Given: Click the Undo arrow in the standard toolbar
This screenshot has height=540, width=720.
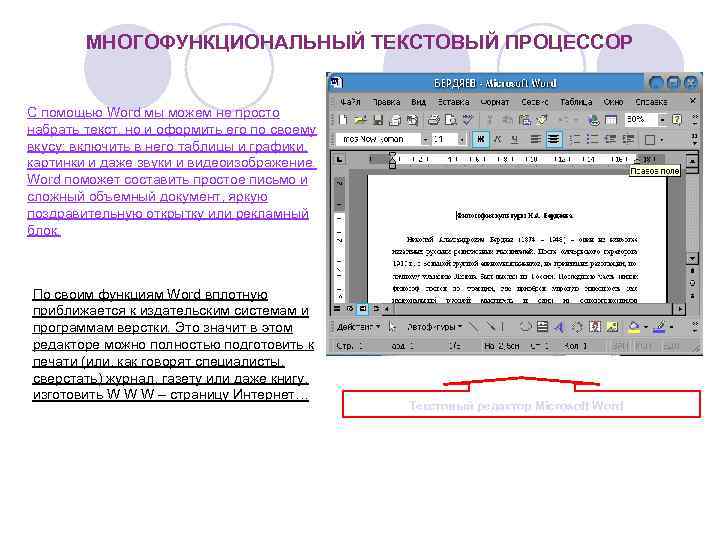Looking at the screenshot, I should pos(561,120).
